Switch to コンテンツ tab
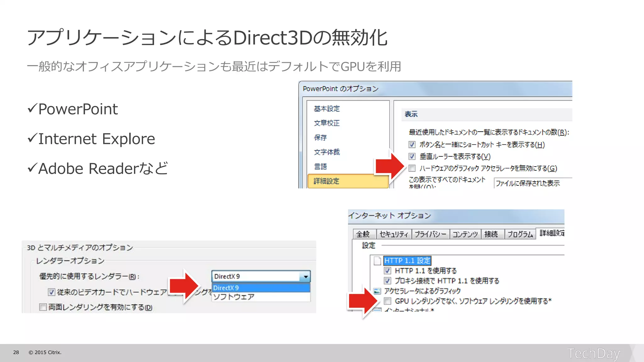Viewport: 644px width, 362px height. pos(465,234)
